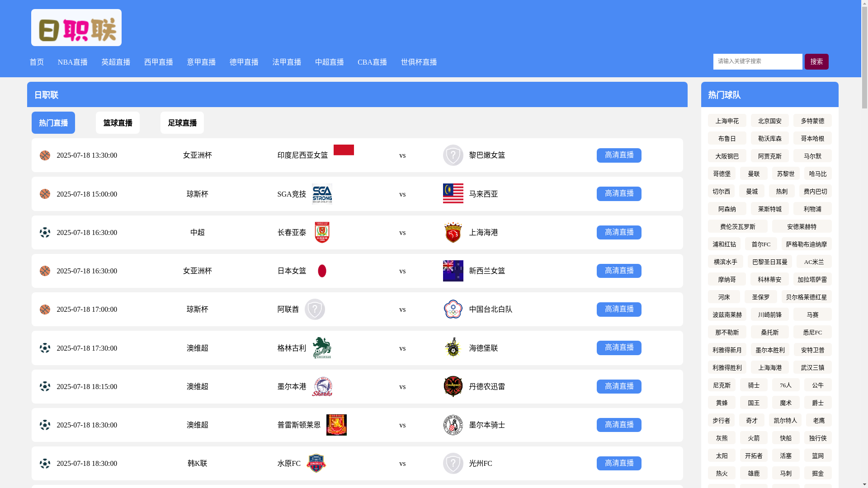The height and width of the screenshot is (488, 868).
Task: Switch to 足球直播 tab
Action: 182,122
